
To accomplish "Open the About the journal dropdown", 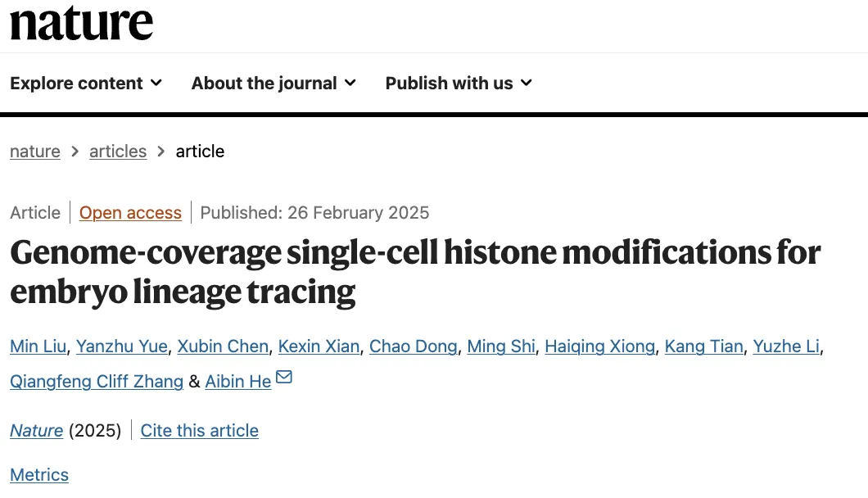I will click(274, 84).
